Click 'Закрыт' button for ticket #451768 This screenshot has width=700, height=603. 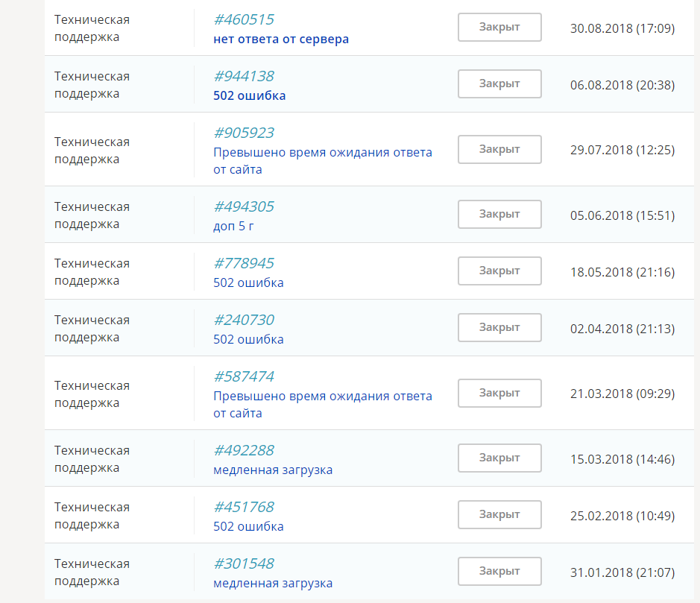pos(499,514)
